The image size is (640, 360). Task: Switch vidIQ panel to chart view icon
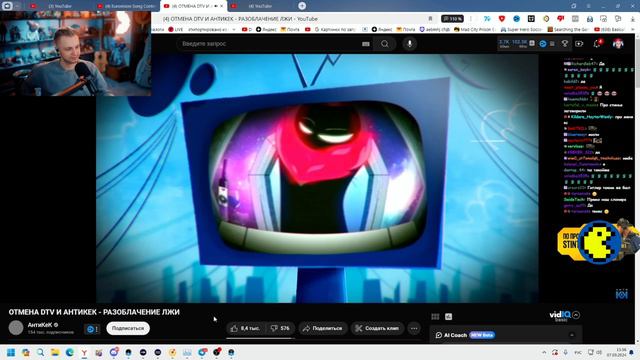[x=448, y=316]
